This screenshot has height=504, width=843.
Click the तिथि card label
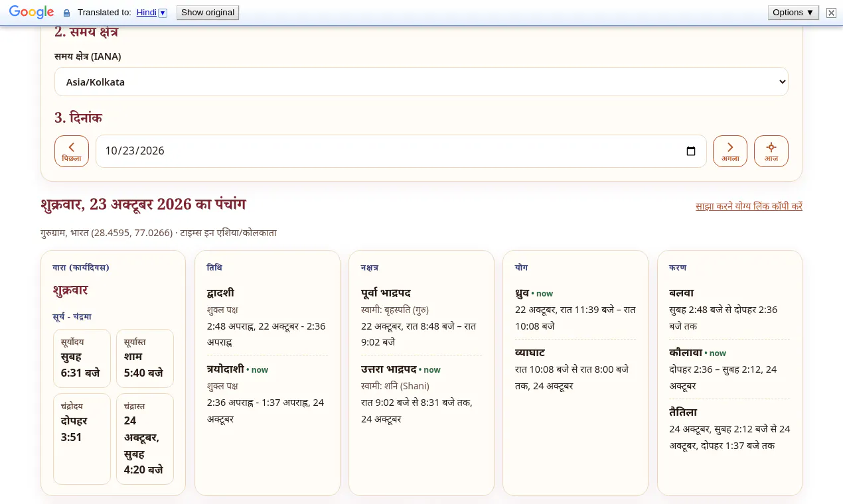[x=214, y=267]
